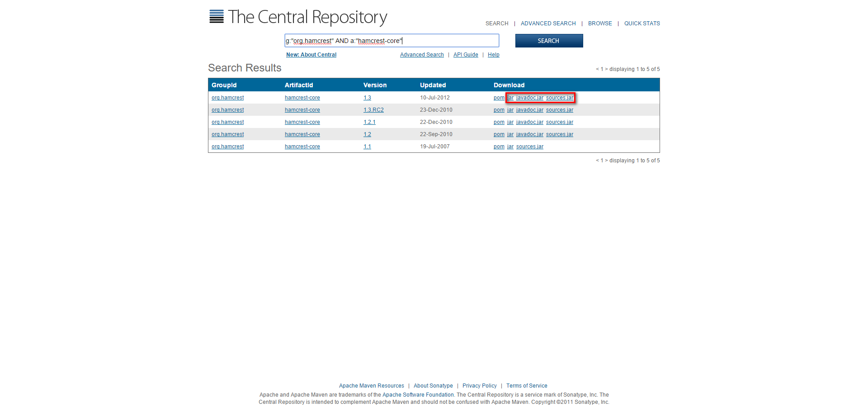Open the BROWSE nav item

tap(600, 24)
